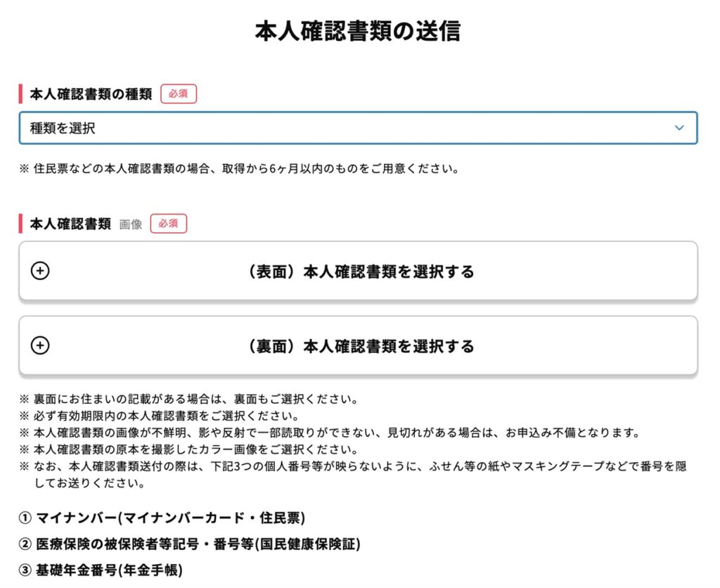
Task: Click the label 本人確認書類の種類
Action: (x=91, y=94)
